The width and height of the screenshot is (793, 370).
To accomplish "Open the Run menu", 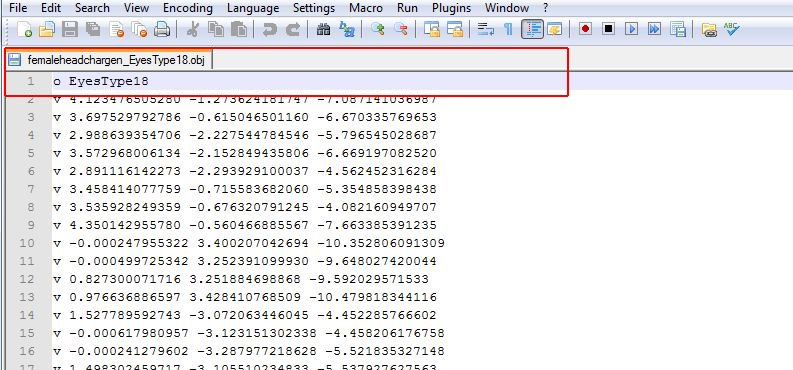I will point(408,8).
